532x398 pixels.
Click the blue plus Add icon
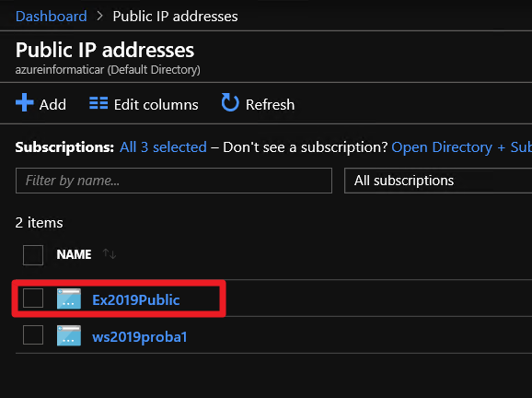click(25, 102)
